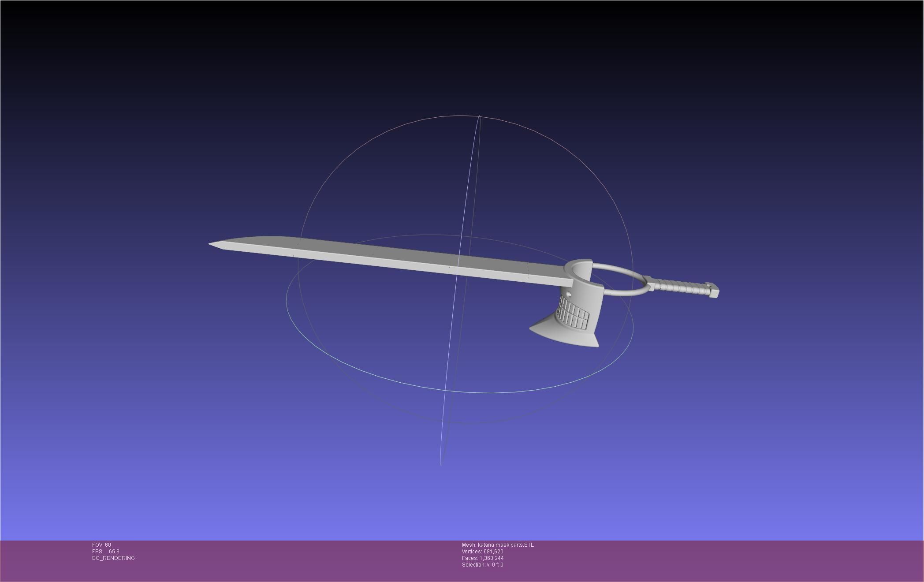Click the FOV: 60 status text
The height and width of the screenshot is (582, 924).
tap(101, 545)
